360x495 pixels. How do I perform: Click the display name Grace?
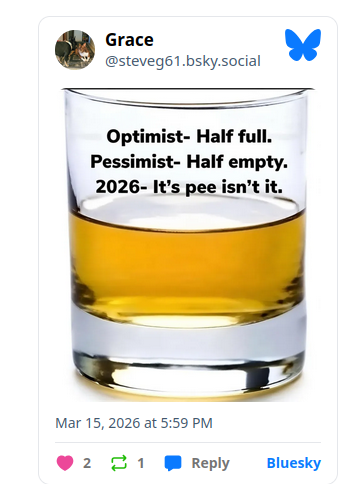coord(129,40)
